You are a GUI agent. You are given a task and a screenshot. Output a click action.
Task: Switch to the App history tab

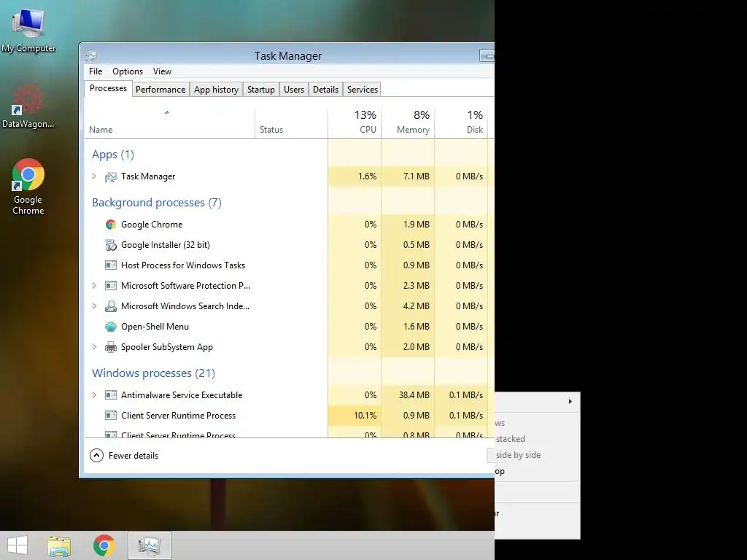[216, 90]
